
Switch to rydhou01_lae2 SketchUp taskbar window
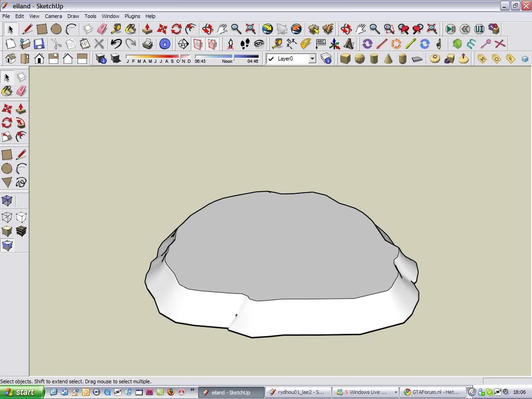coord(298,392)
